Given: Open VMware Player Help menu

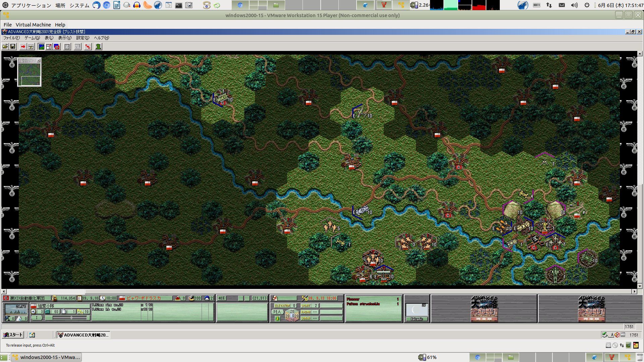Looking at the screenshot, I should [60, 25].
